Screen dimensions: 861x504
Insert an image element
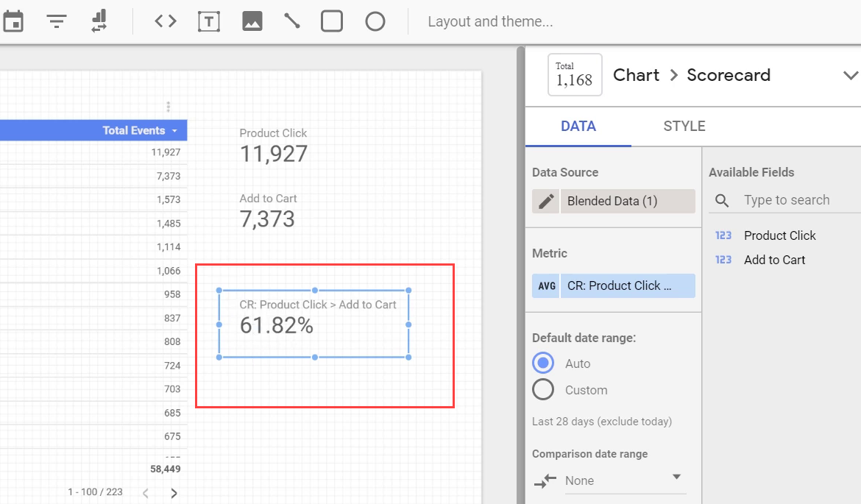(x=252, y=21)
